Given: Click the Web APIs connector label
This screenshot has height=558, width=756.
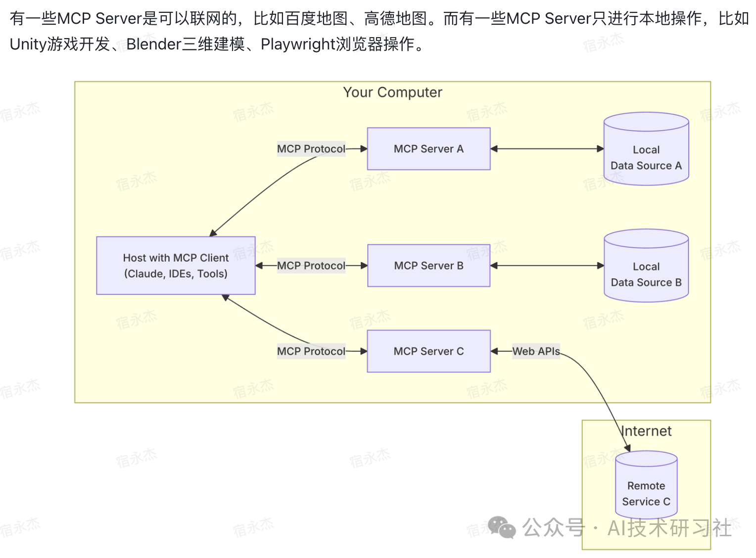Looking at the screenshot, I should [x=536, y=351].
